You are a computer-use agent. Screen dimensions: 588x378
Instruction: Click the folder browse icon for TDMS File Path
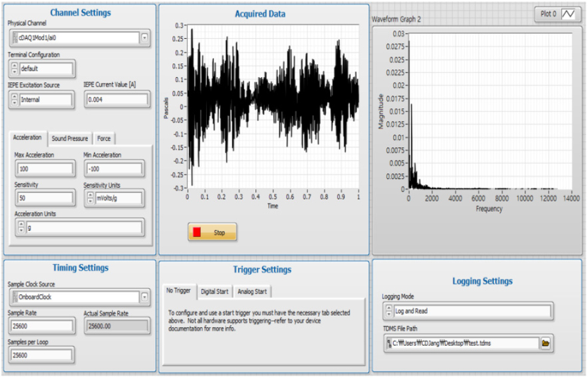(x=545, y=343)
